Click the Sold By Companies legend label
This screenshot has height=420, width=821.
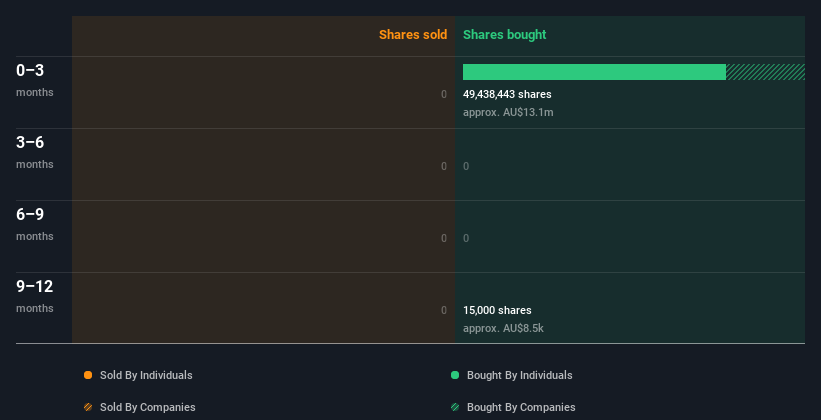pyautogui.click(x=148, y=407)
